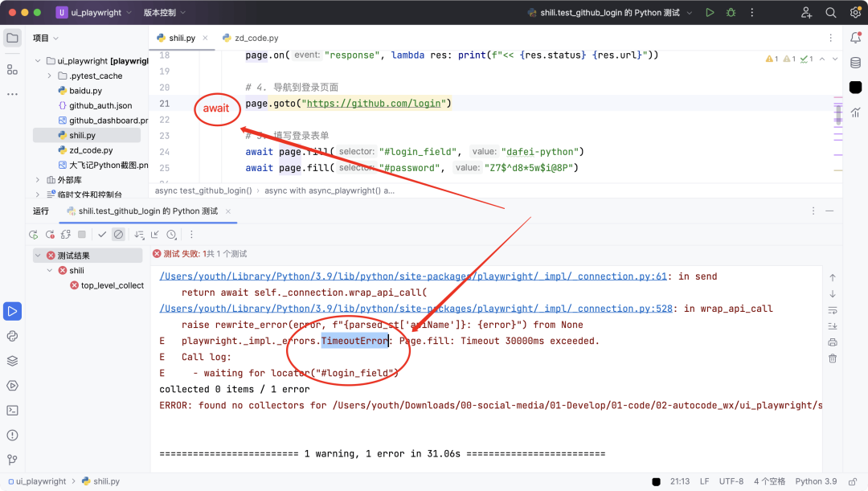Open the ui_playwright project dropdown
868x491 pixels.
click(x=95, y=12)
